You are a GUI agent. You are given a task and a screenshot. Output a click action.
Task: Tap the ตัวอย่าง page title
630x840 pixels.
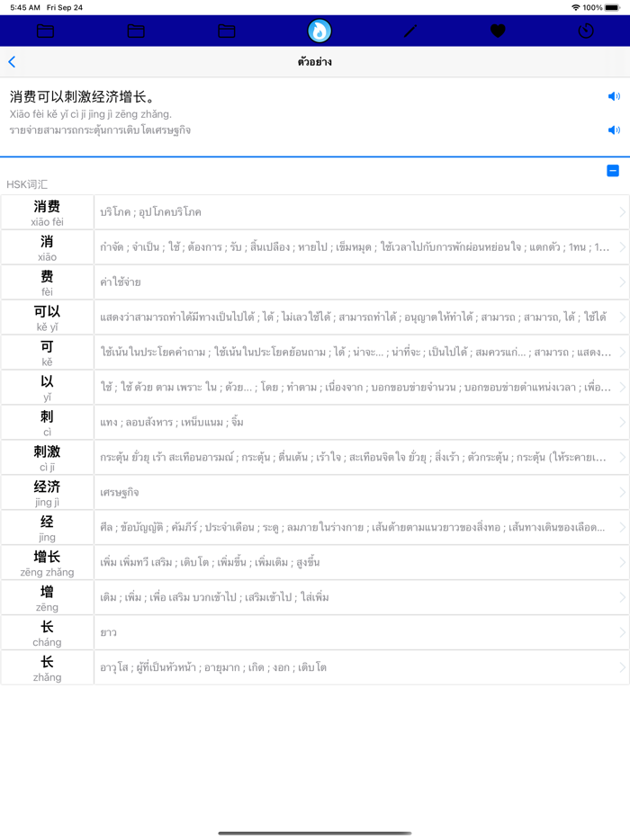point(315,62)
